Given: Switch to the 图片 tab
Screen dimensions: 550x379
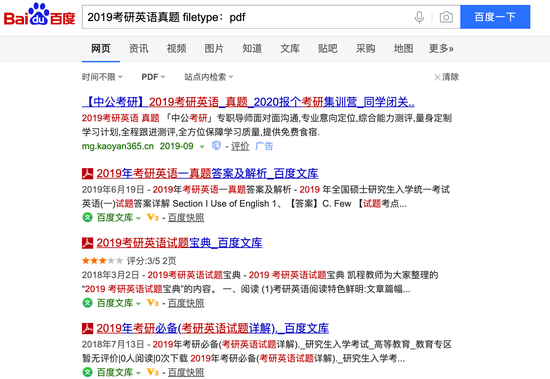Looking at the screenshot, I should 214,48.
